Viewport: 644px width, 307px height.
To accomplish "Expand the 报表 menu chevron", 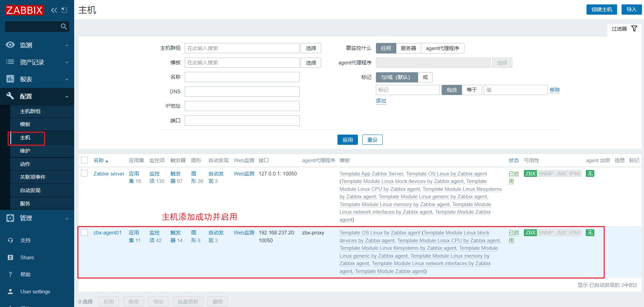I will (67, 79).
